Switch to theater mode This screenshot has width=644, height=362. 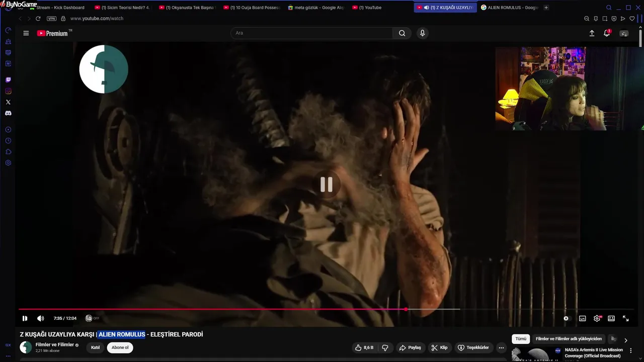pyautogui.click(x=611, y=318)
